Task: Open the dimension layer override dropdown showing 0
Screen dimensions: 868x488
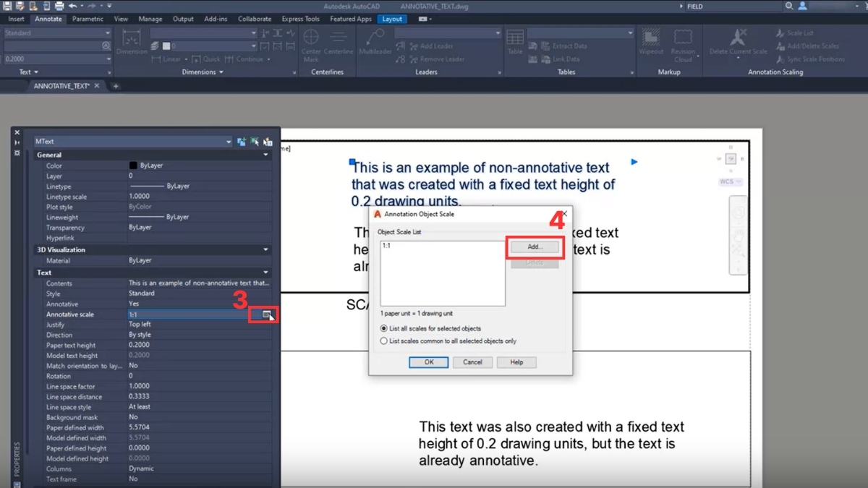Action: coord(253,46)
